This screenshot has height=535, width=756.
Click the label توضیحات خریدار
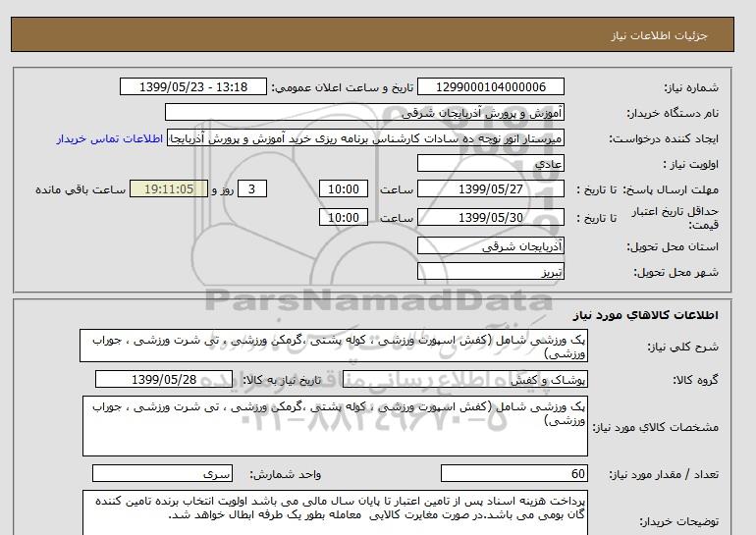click(x=678, y=521)
